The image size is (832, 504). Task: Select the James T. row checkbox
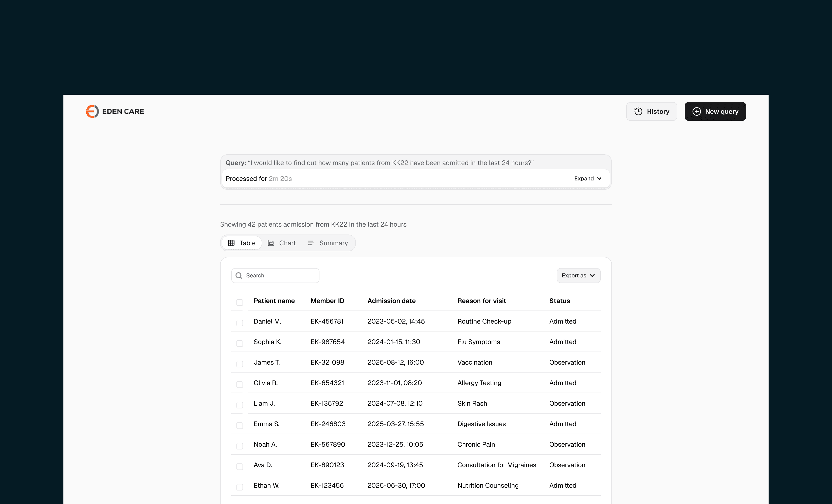(239, 364)
